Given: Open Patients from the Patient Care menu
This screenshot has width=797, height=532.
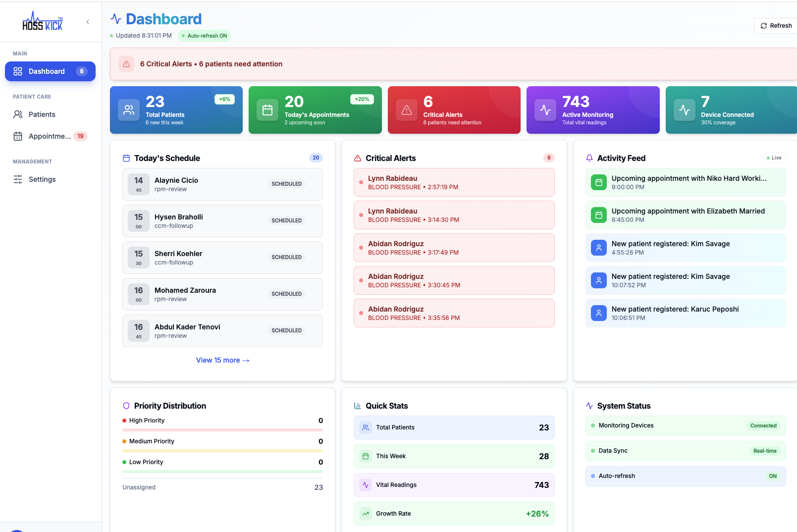Looking at the screenshot, I should pyautogui.click(x=42, y=114).
